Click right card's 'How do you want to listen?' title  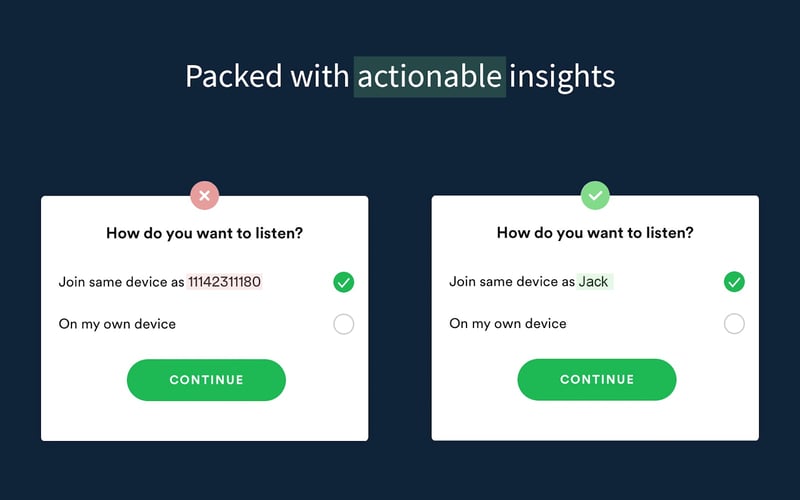coord(595,233)
